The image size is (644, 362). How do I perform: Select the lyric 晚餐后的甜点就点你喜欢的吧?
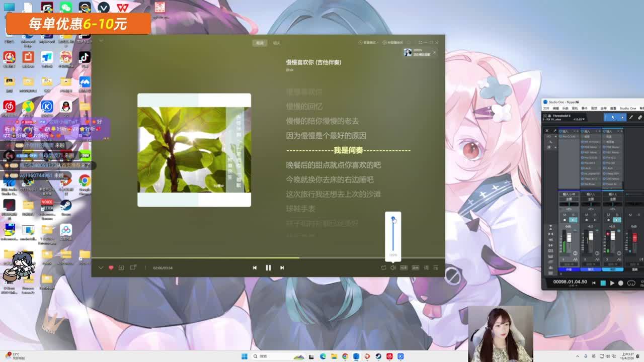(x=333, y=165)
